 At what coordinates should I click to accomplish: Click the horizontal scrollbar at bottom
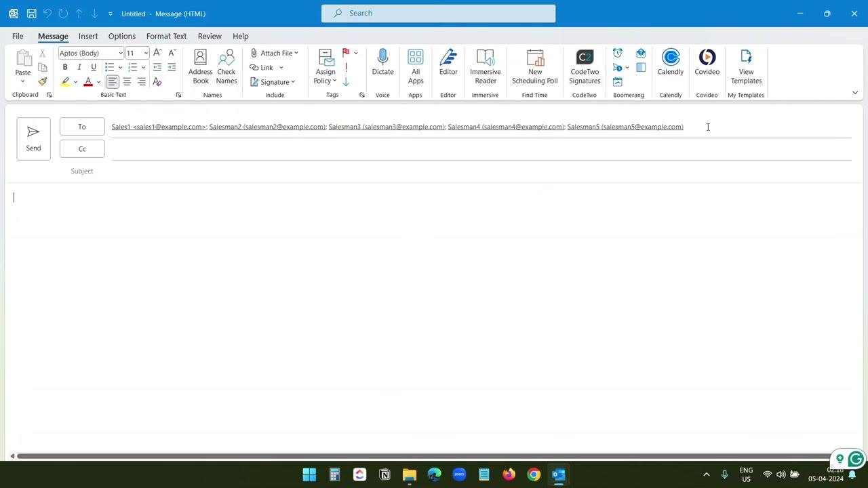425,456
